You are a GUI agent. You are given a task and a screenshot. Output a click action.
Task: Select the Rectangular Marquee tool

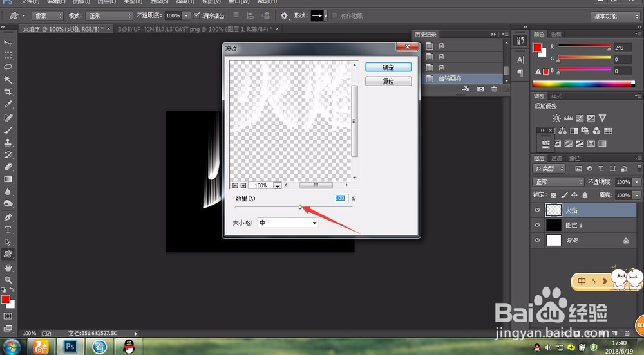tap(8, 55)
